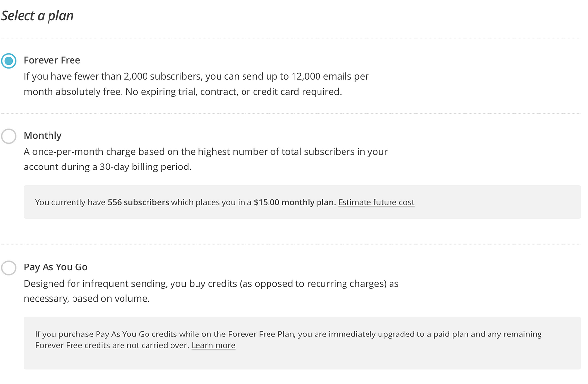Viewport: 588px width, 384px height.
Task: Click the 30-day billing period text
Action: [142, 167]
